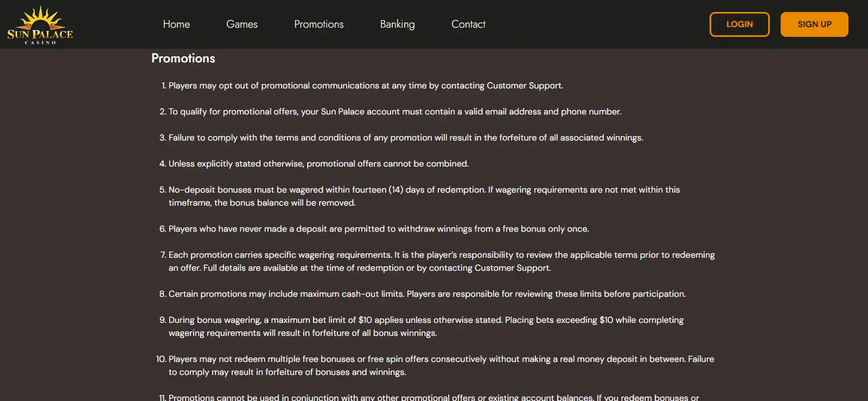This screenshot has height=401, width=868.
Task: Click the Sun Palace Casino logo
Action: point(40,25)
